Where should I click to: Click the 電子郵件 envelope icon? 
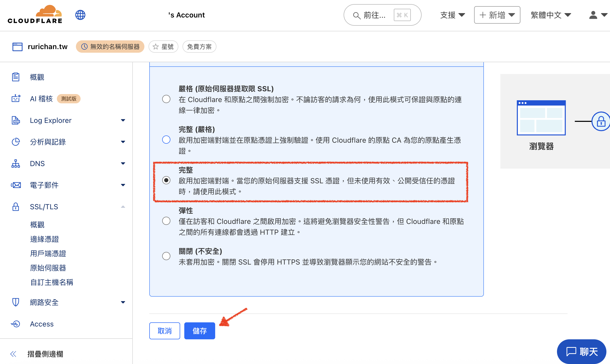(x=16, y=185)
